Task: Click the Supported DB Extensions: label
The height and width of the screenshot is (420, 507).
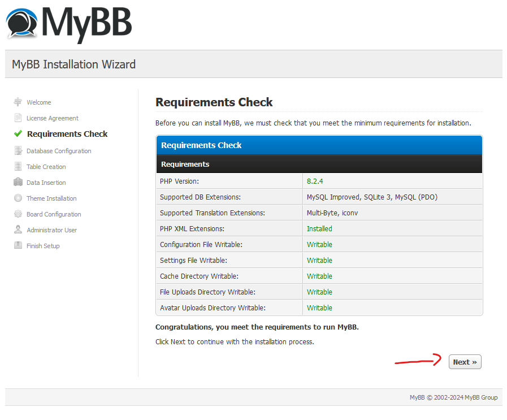Action: tap(201, 197)
